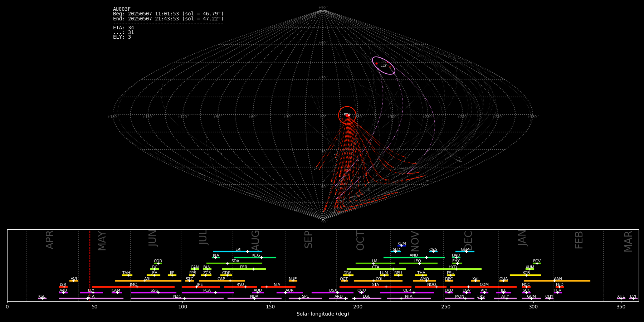Viewport: 644px width, 322px height.
Task: Click the SPE shower label
Action: click(x=306, y=297)
